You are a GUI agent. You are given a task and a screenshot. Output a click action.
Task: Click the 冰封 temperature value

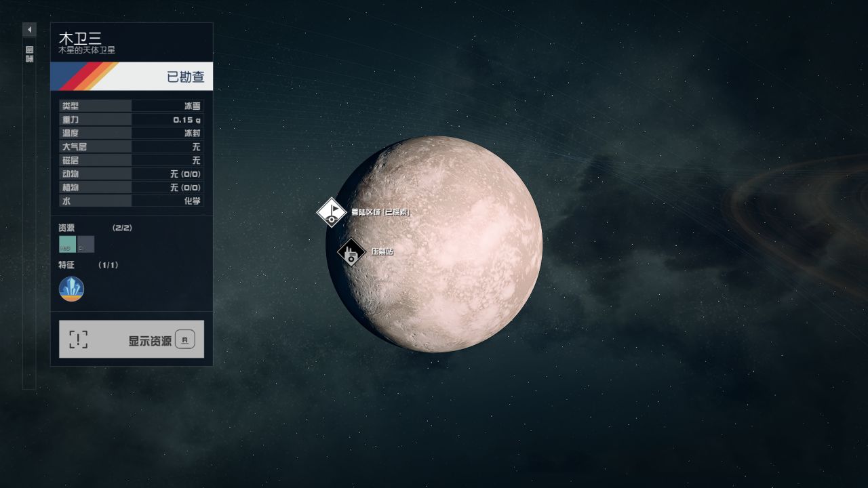tap(192, 133)
